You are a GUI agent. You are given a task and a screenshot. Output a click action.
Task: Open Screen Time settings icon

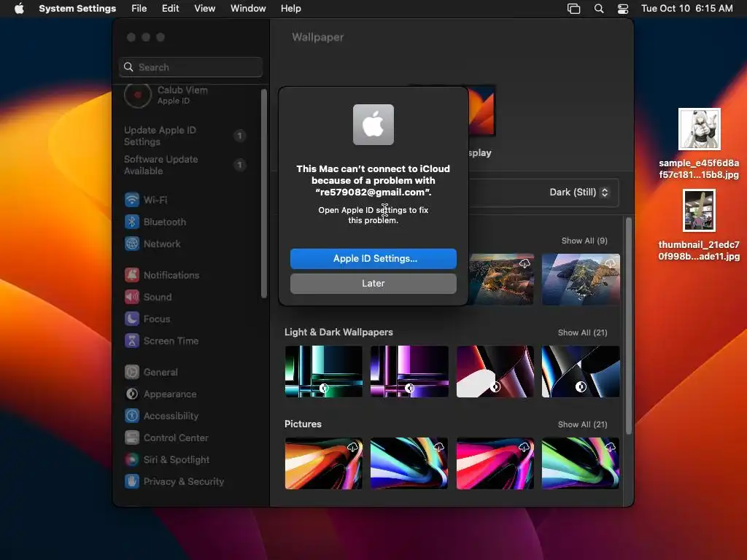132,341
